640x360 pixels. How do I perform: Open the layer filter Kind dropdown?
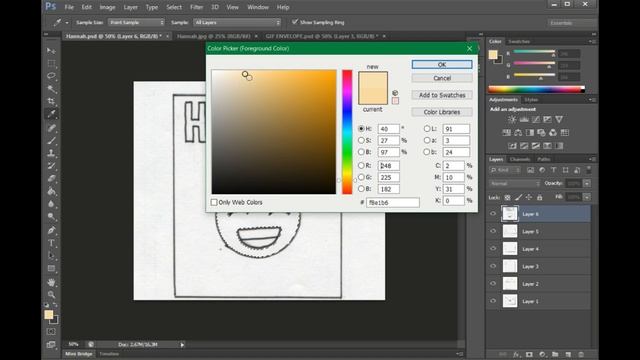coord(505,170)
